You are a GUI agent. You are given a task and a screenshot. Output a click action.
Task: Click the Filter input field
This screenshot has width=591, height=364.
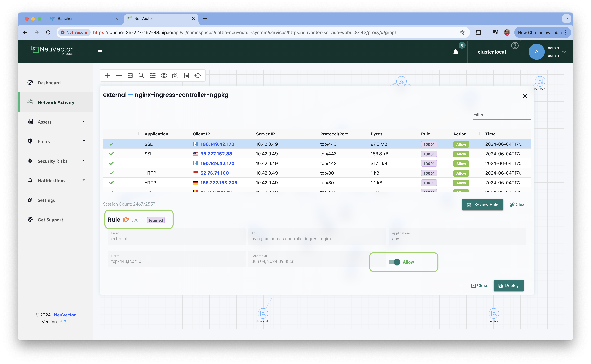click(502, 115)
